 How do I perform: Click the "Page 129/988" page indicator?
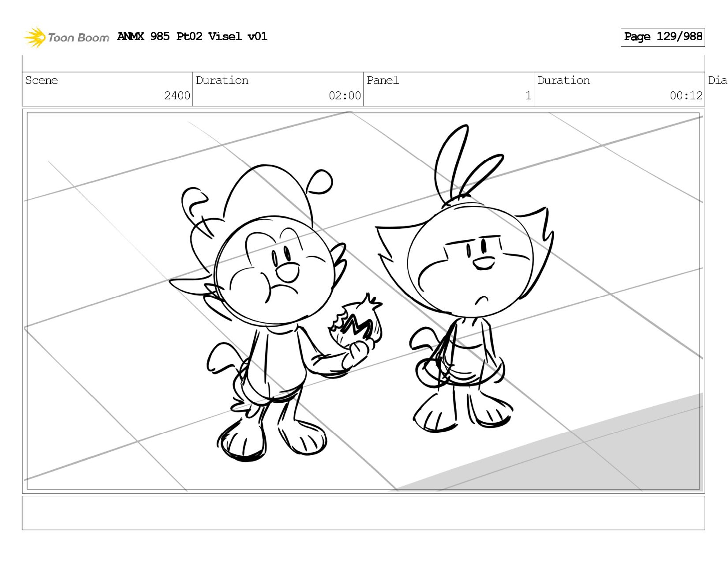click(663, 37)
